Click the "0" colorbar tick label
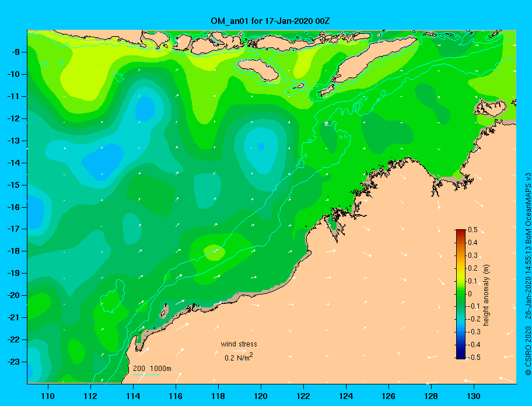 click(x=470, y=294)
